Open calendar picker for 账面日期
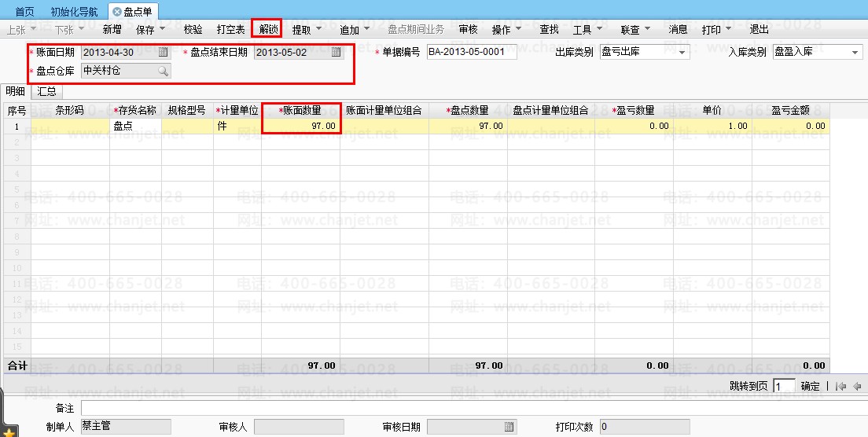Image resolution: width=868 pixels, height=437 pixels. 163,53
